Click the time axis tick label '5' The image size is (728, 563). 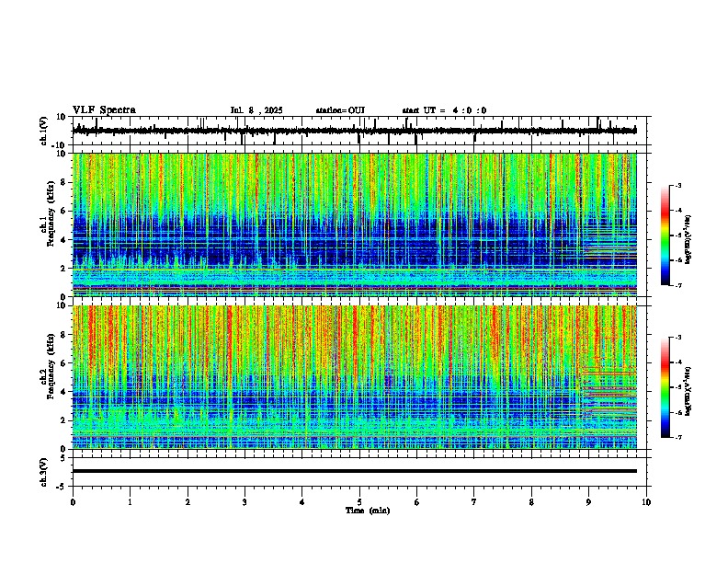click(x=359, y=502)
